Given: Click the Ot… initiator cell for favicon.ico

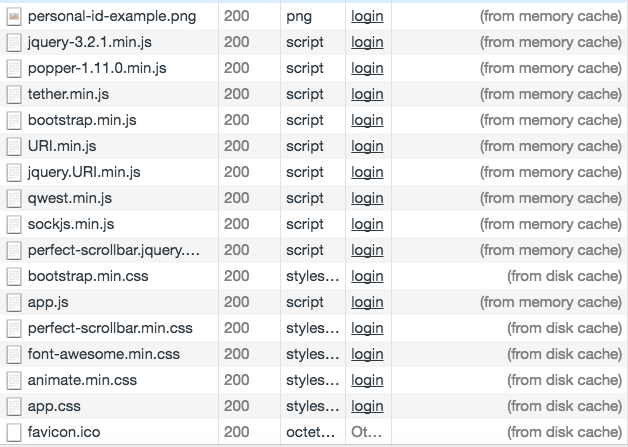Looking at the screenshot, I should (x=366, y=433).
